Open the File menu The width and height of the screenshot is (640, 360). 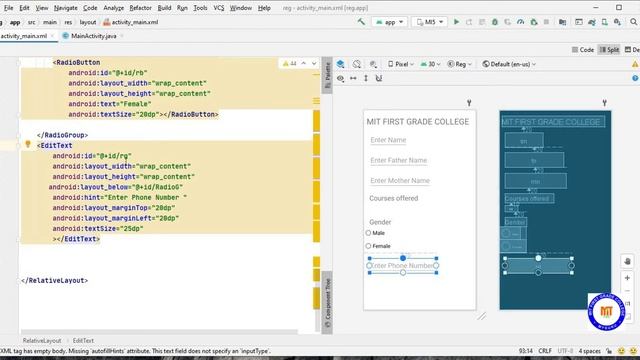[8, 8]
